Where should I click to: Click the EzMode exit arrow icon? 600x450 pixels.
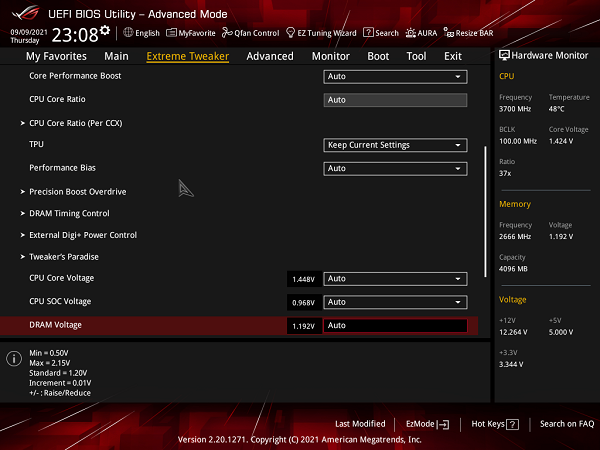443,424
